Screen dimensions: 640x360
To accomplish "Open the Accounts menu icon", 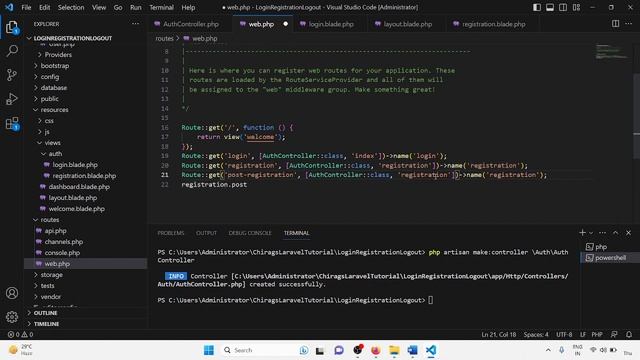I will (x=12, y=293).
